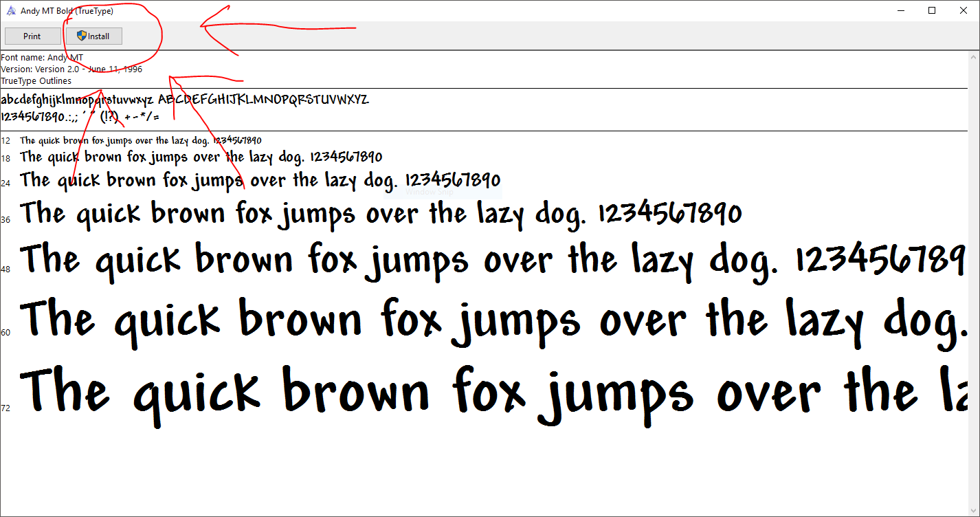This screenshot has height=517, width=980.
Task: Click the size label 18
Action: 5,159
